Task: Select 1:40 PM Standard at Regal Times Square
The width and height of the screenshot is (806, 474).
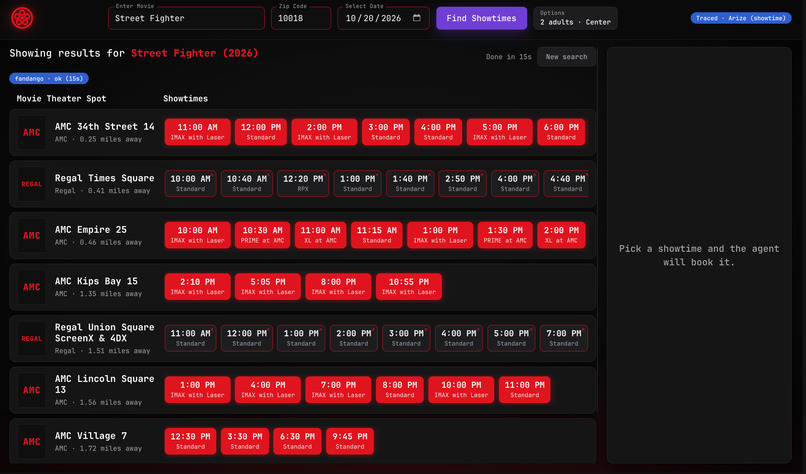Action: click(x=410, y=184)
